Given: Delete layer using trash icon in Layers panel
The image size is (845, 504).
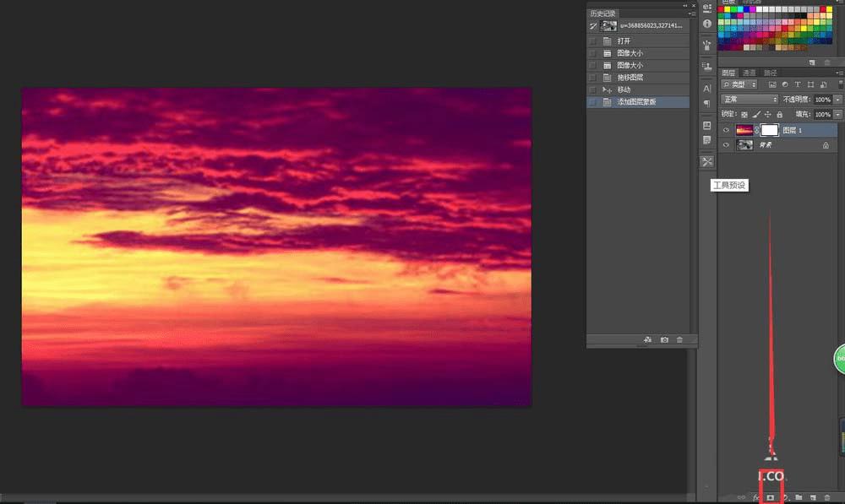Looking at the screenshot, I should pos(827,497).
